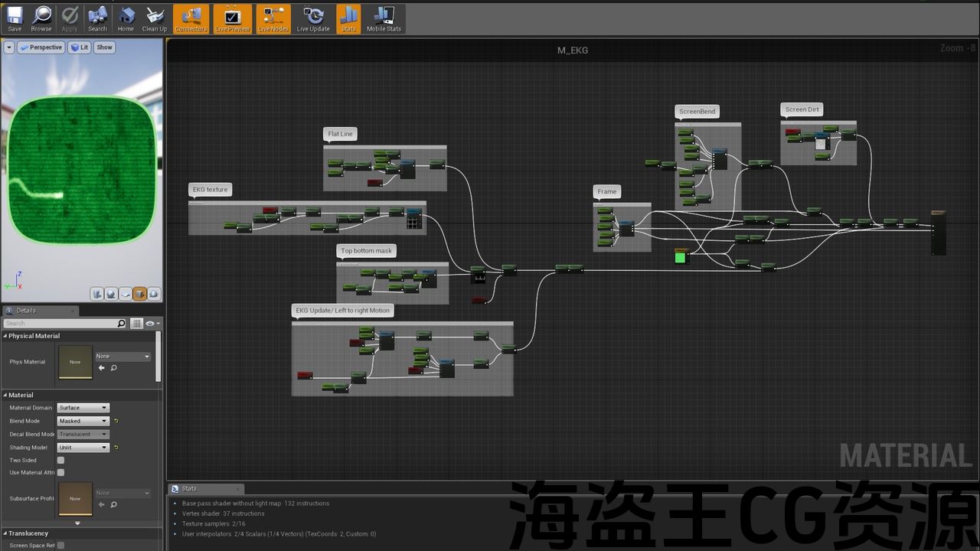This screenshot has width=980, height=551.
Task: Toggle Live Preview in the toolbar
Action: pyautogui.click(x=232, y=19)
